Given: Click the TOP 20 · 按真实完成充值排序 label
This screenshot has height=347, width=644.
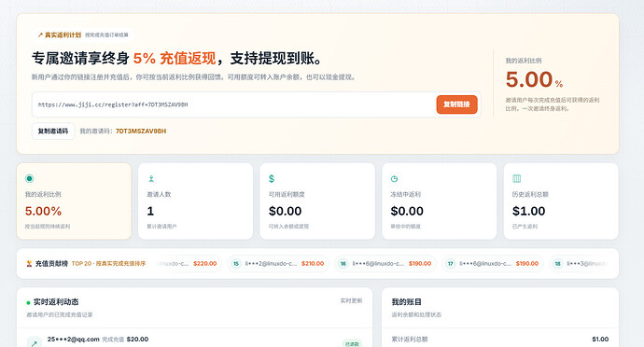Looking at the screenshot, I should (108, 264).
